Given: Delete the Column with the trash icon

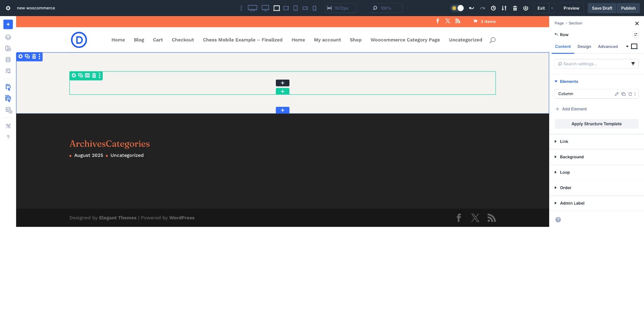Looking at the screenshot, I should 630,94.
